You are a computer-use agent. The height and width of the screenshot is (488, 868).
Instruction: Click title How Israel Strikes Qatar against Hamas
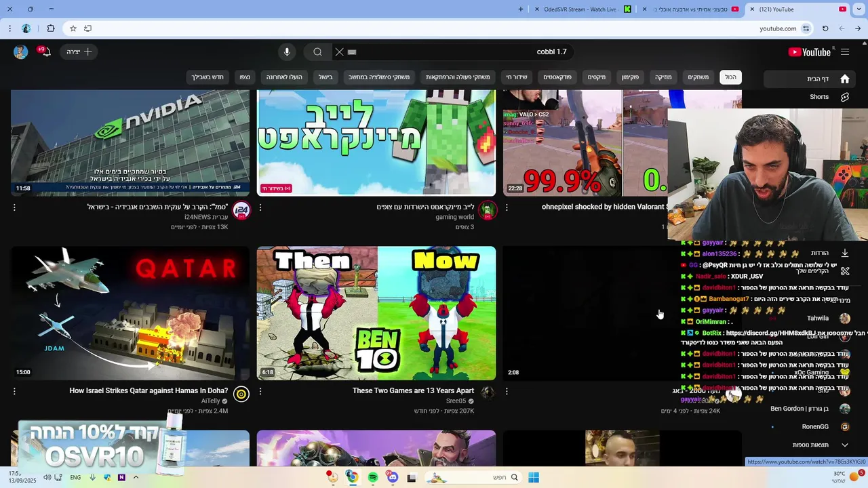[149, 391]
